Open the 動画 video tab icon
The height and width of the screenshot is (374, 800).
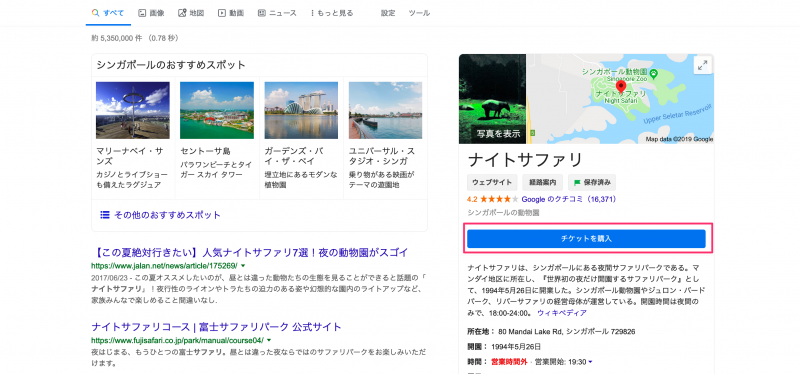[221, 13]
